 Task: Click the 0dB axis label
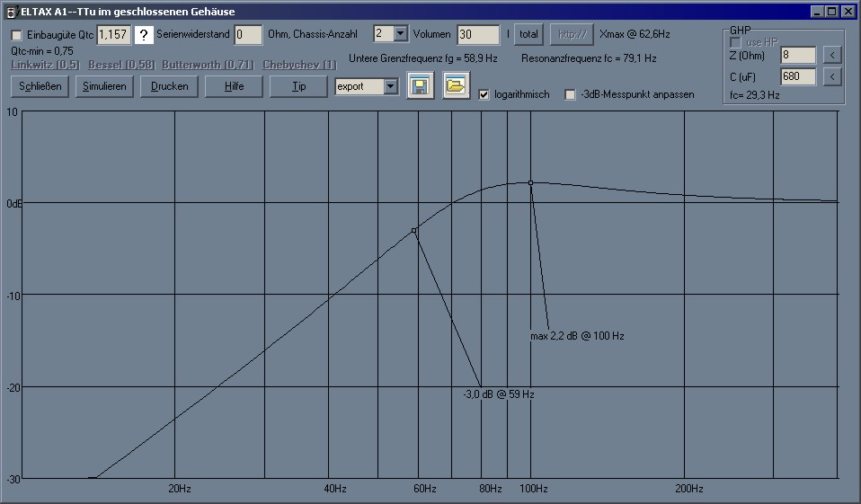tap(14, 204)
